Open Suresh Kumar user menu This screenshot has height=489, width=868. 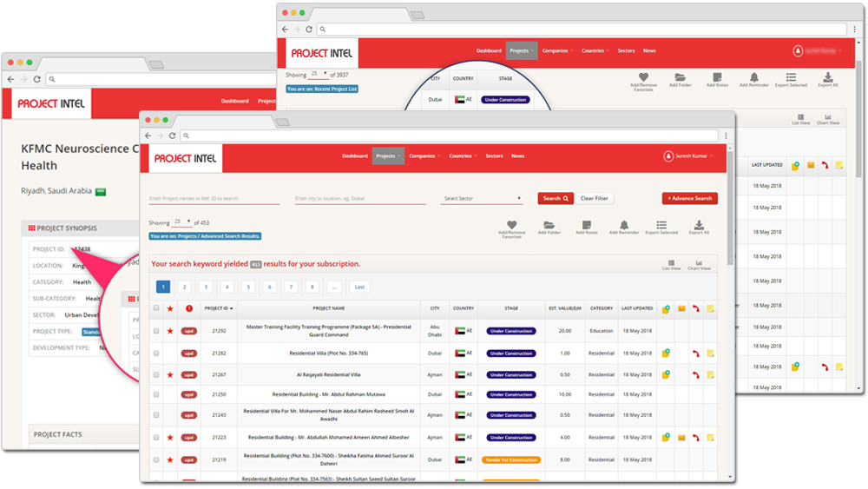click(x=688, y=156)
